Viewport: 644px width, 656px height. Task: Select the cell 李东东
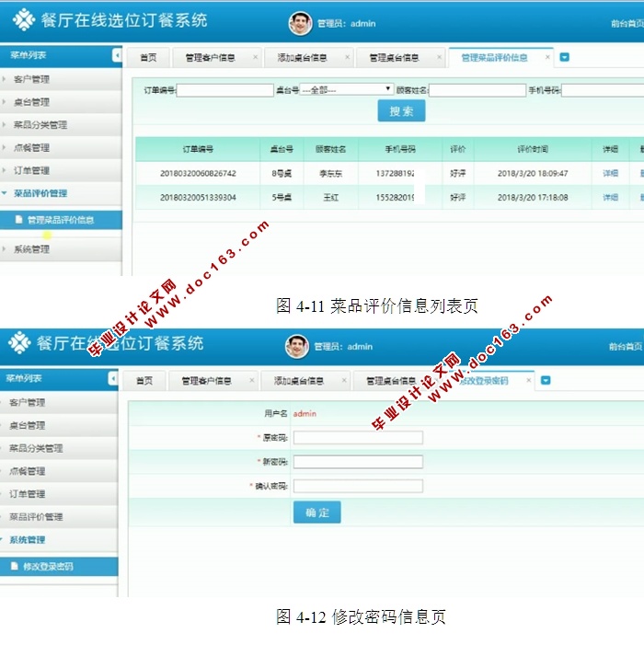pos(330,173)
